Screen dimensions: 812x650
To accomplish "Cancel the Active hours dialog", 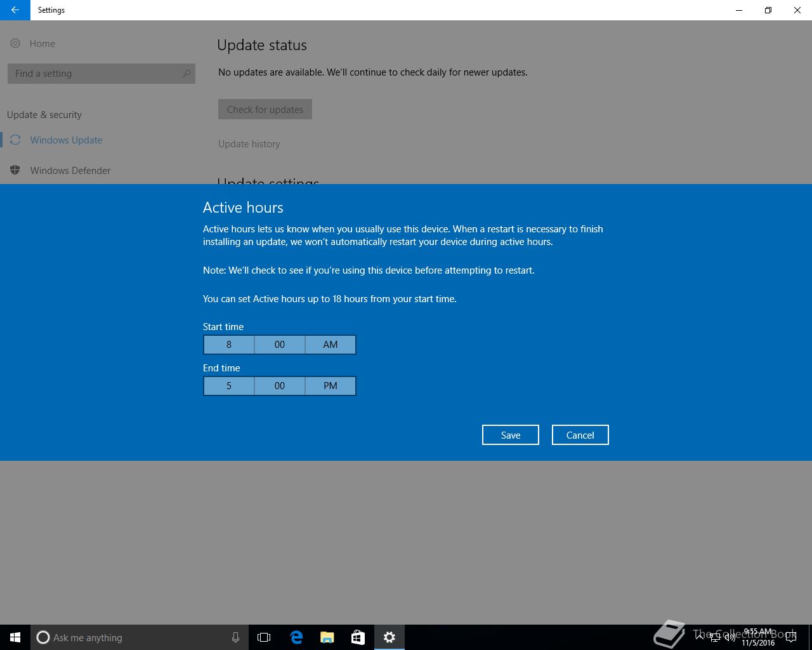I will click(580, 435).
